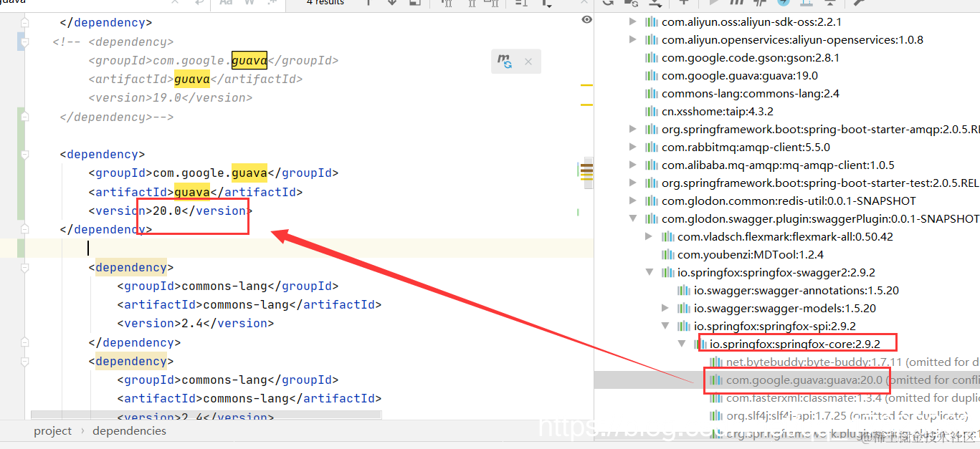Click library icon of commons-lang:2.4
The width and height of the screenshot is (980, 449).
pyautogui.click(x=651, y=94)
